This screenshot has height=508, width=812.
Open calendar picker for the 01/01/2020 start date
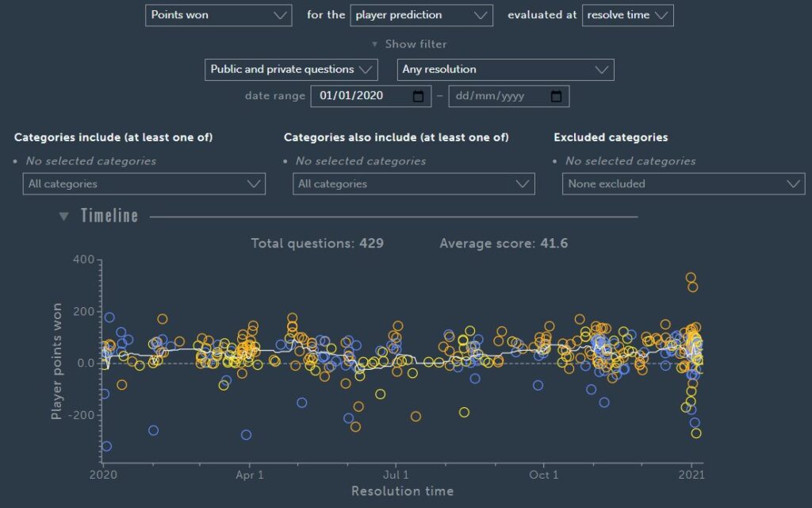click(419, 96)
